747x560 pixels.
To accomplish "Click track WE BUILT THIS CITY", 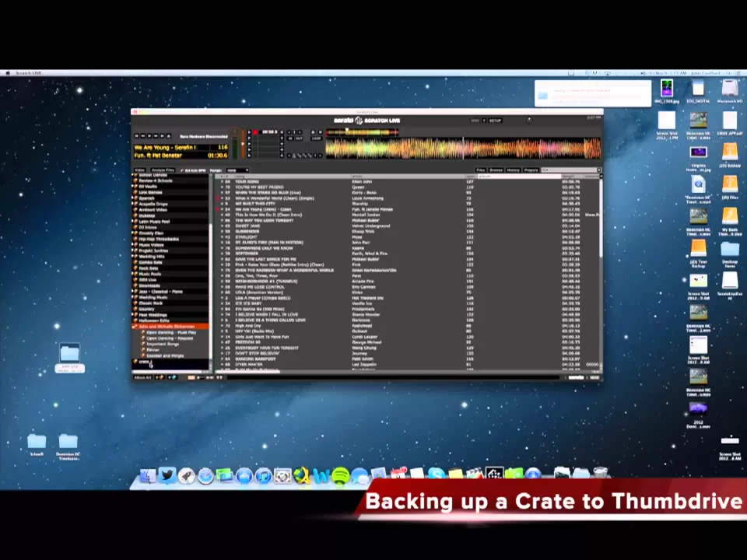I will coord(255,204).
